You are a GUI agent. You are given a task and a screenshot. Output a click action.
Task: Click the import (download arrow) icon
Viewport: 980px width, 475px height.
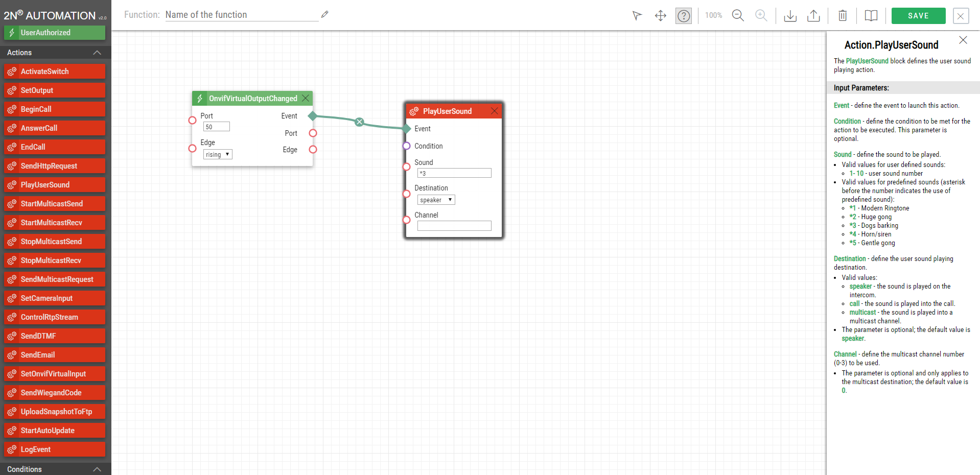point(790,16)
